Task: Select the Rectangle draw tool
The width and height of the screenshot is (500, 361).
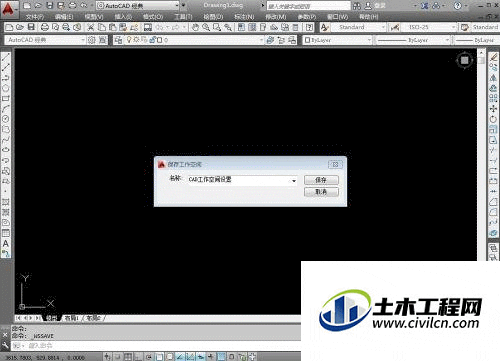Action: coord(6,99)
